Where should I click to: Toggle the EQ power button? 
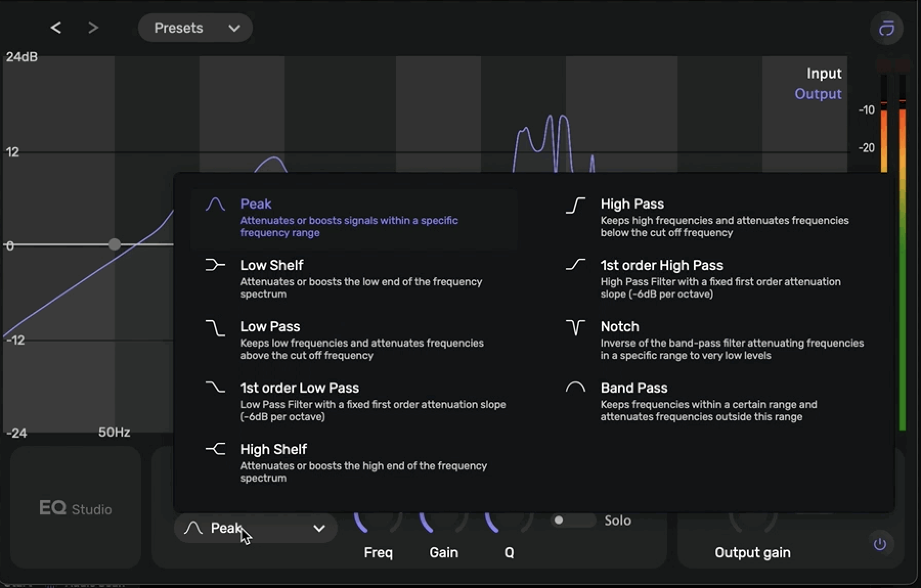tap(880, 544)
